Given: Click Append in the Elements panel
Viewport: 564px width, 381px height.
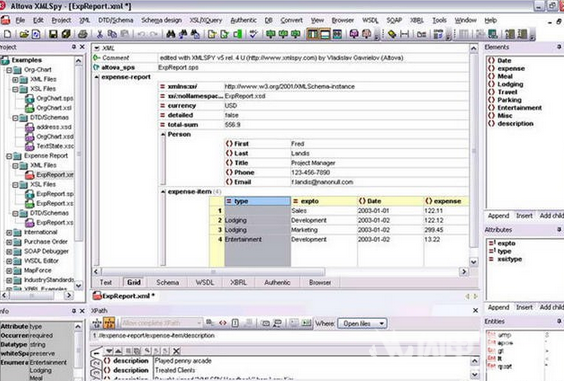Looking at the screenshot, I should 498,216.
